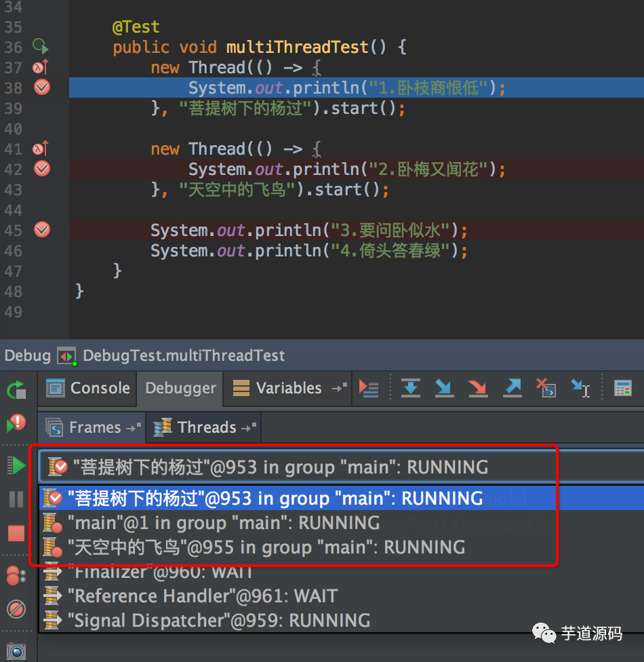Viewport: 644px width, 662px height.
Task: Click the multiThreadTest method name
Action: pyautogui.click(x=297, y=47)
